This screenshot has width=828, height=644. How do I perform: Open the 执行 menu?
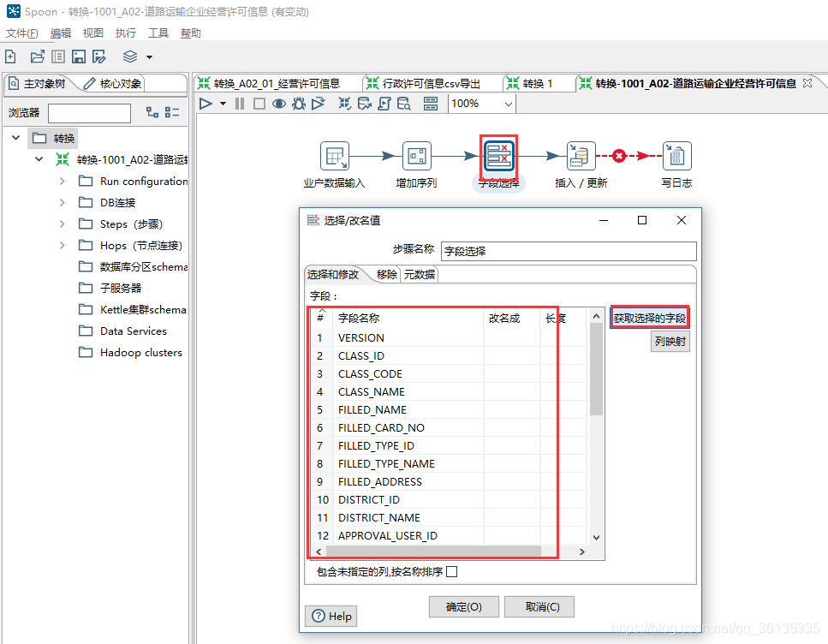(126, 33)
